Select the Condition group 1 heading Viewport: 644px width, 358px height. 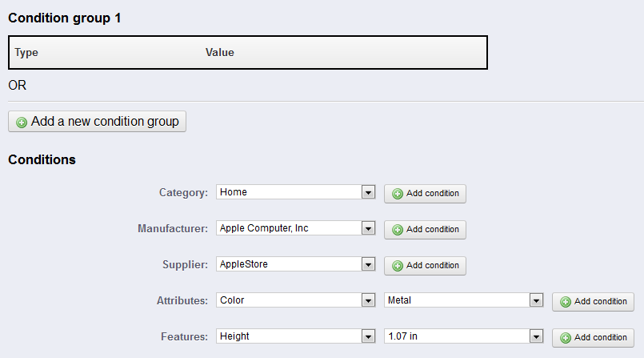[x=65, y=18]
